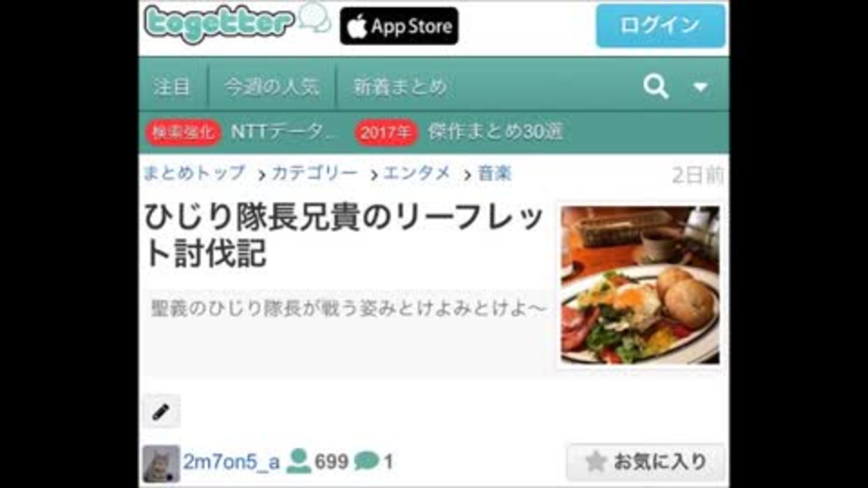Image resolution: width=868 pixels, height=488 pixels.
Task: Open the food plate thumbnail image
Action: tap(640, 285)
